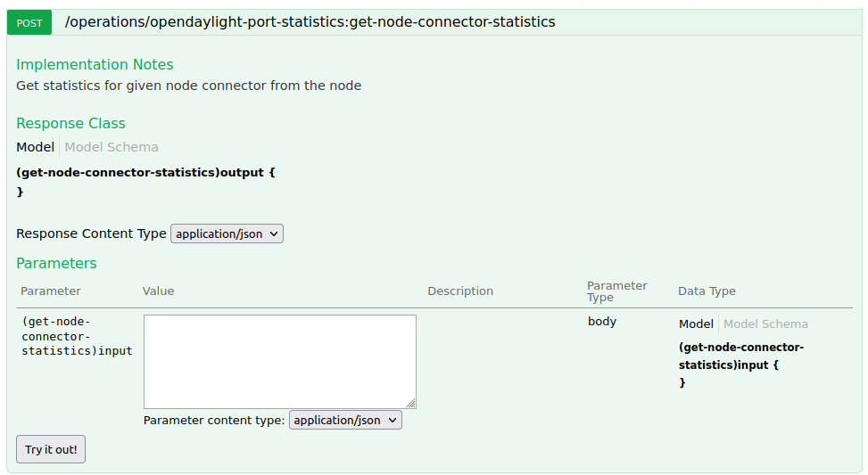The height and width of the screenshot is (475, 868).
Task: Switch to Model Schema in Data Type column
Action: pyautogui.click(x=765, y=324)
